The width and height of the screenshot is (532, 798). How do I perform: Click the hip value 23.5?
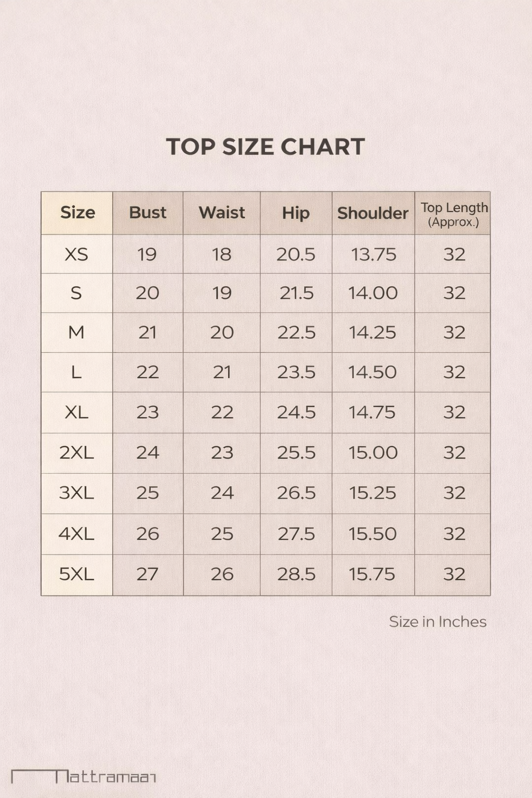coord(296,372)
